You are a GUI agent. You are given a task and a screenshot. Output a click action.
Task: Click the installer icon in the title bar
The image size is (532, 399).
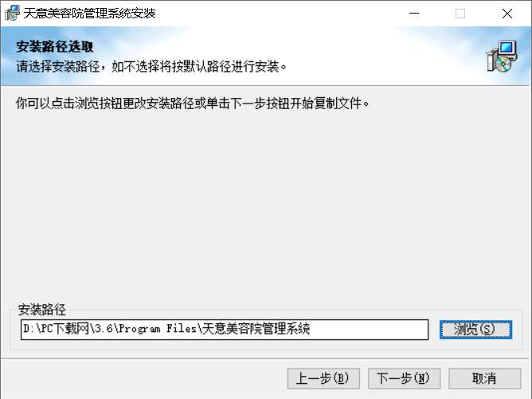(11, 13)
